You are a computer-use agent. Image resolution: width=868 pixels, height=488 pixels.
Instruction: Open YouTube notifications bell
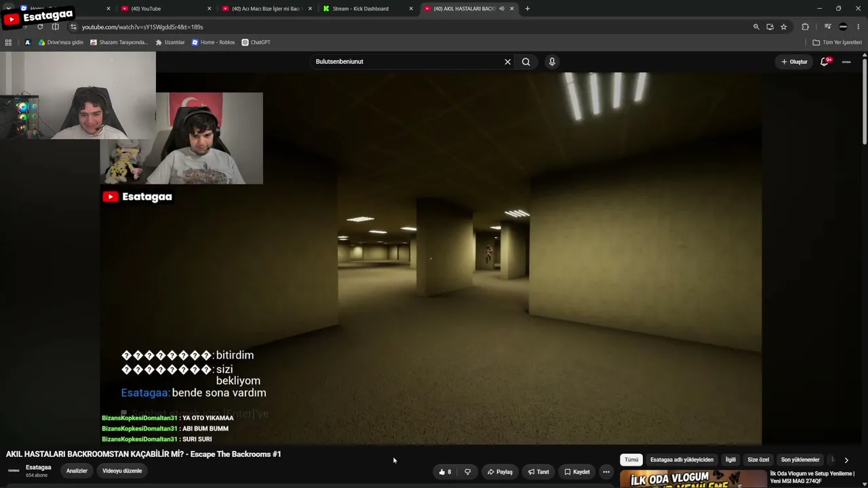tap(825, 62)
